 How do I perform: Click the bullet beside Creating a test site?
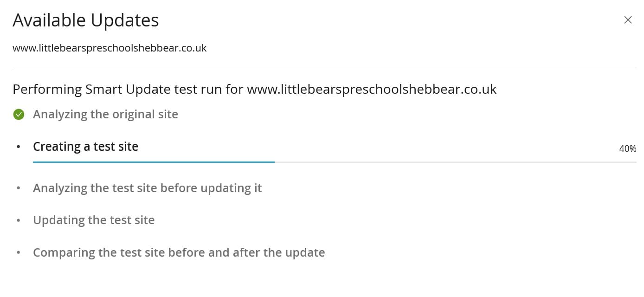tap(19, 147)
